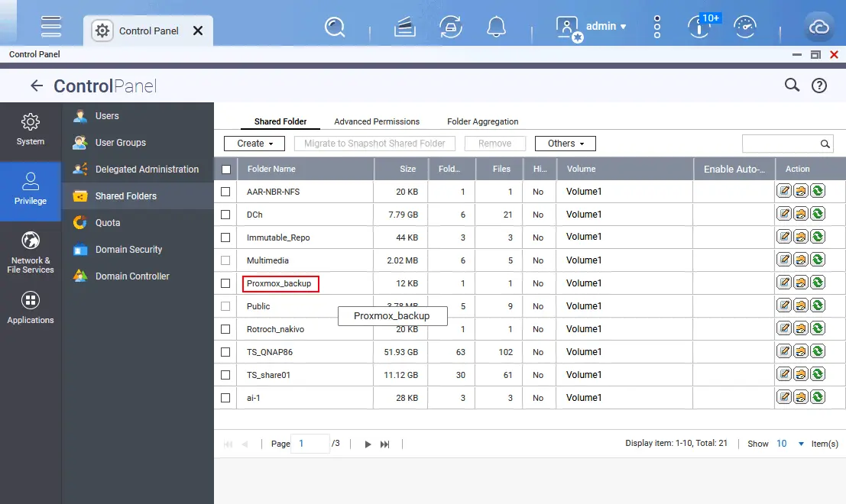Select the Multimedia folder name
This screenshot has width=846, height=504.
267,260
